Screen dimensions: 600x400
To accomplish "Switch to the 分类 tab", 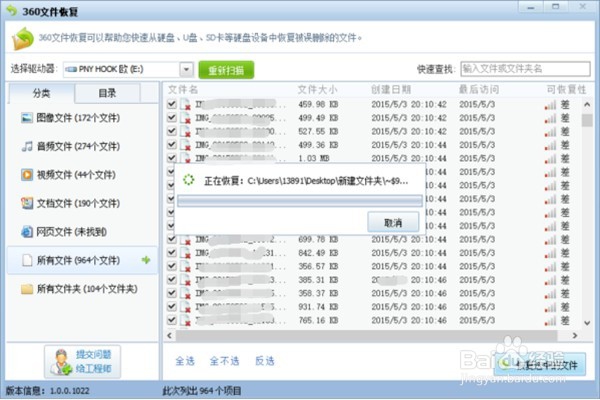I will [x=41, y=93].
